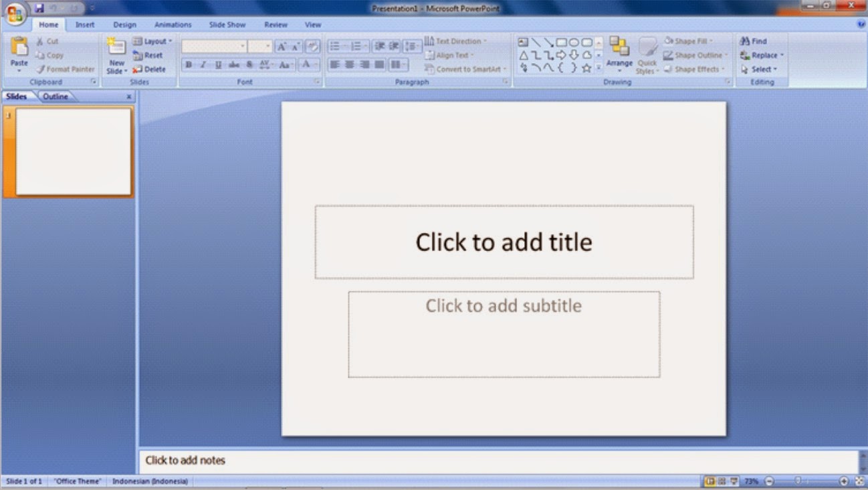Switch to Slide Sorter view via status bar icon
The height and width of the screenshot is (490, 868).
(721, 481)
